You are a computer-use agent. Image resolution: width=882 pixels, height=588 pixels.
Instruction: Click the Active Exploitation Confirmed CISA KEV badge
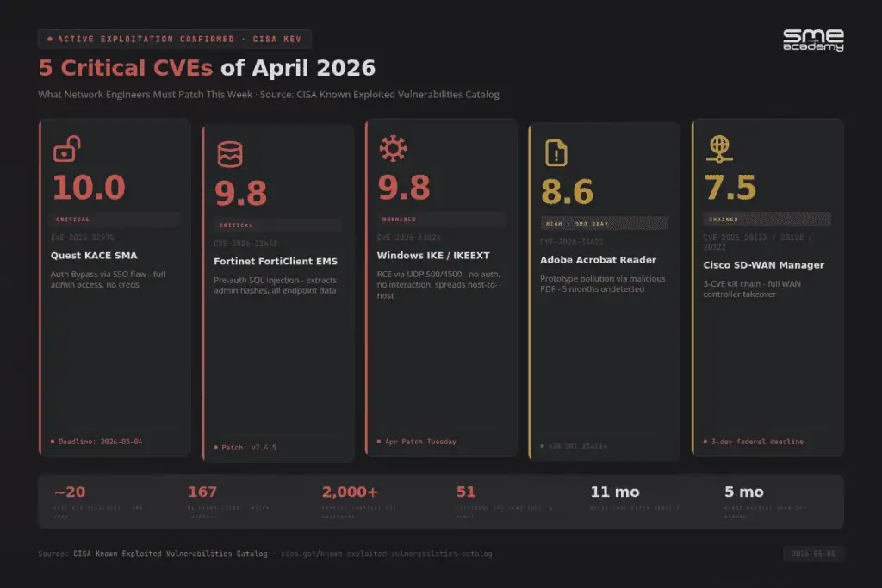(x=175, y=39)
